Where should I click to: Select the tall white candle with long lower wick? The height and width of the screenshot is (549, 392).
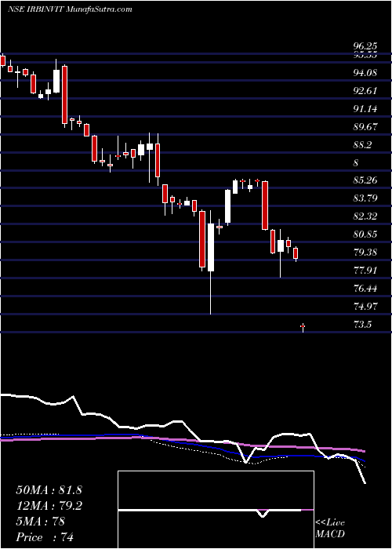coord(211,262)
